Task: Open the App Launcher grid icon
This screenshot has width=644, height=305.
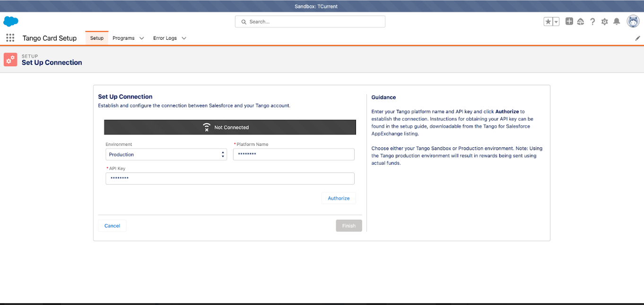Action: [x=10, y=38]
